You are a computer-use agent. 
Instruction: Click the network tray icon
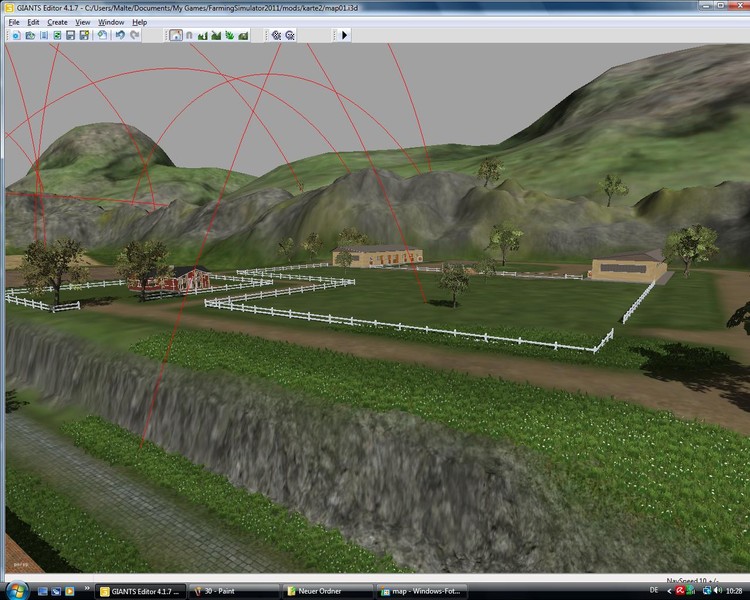tap(706, 591)
